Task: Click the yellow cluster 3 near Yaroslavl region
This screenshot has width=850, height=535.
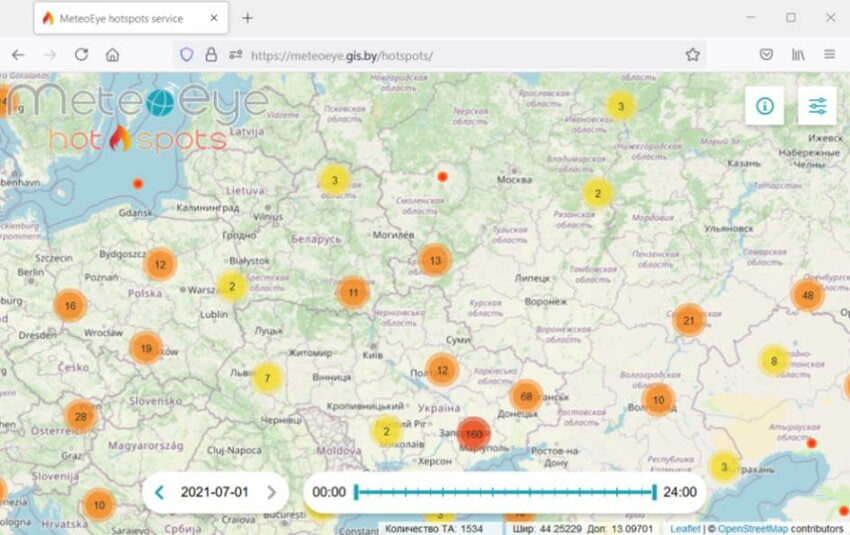Action: 621,106
